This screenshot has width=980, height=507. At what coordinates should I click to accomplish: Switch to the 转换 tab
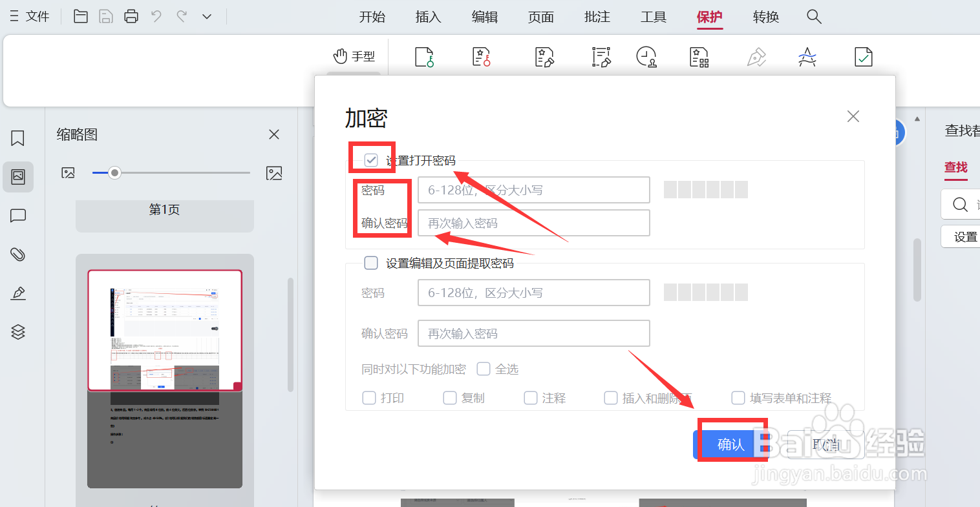coord(765,17)
